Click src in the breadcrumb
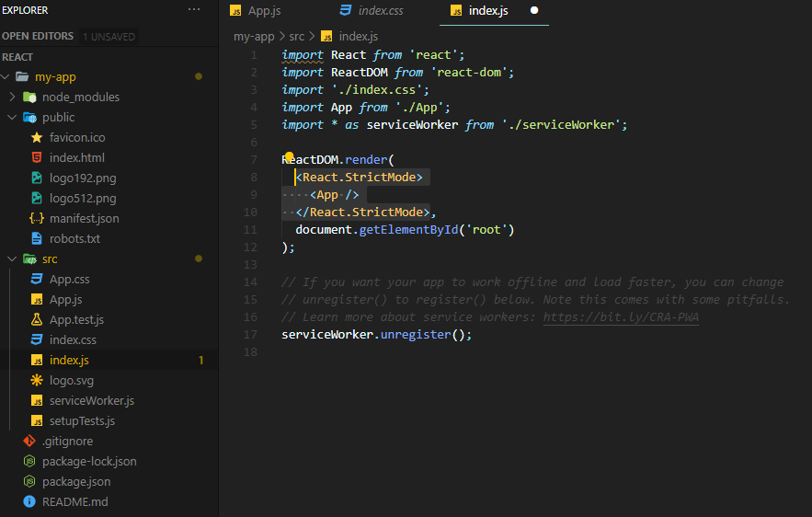This screenshot has width=812, height=517. [297, 36]
